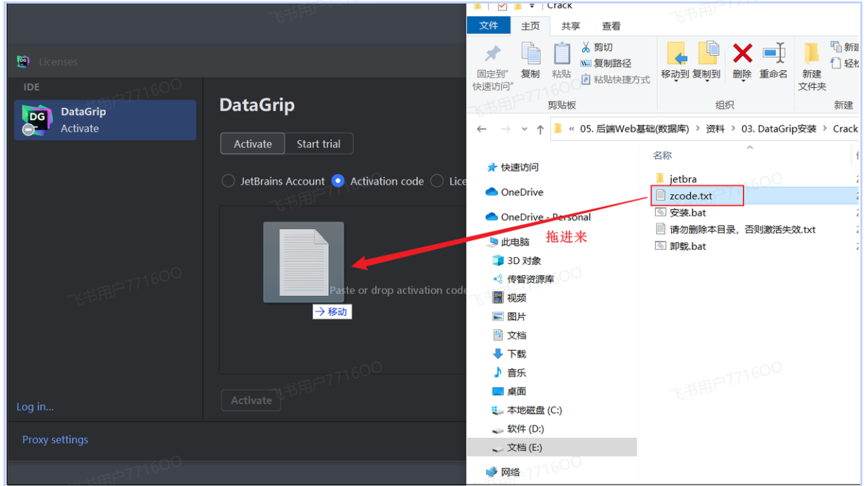
Task: Select the Activation code radio button
Action: tap(338, 181)
